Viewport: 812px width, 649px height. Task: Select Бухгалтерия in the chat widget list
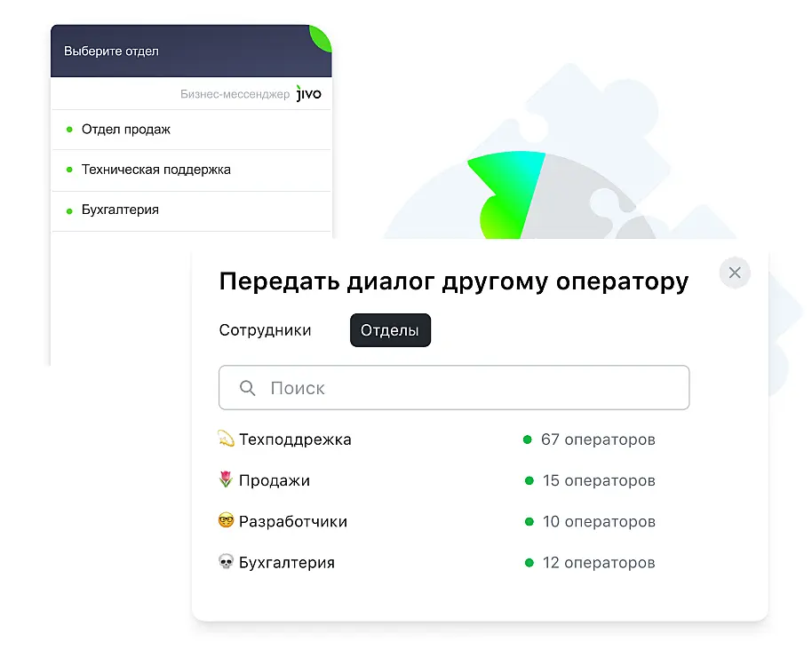(191, 210)
